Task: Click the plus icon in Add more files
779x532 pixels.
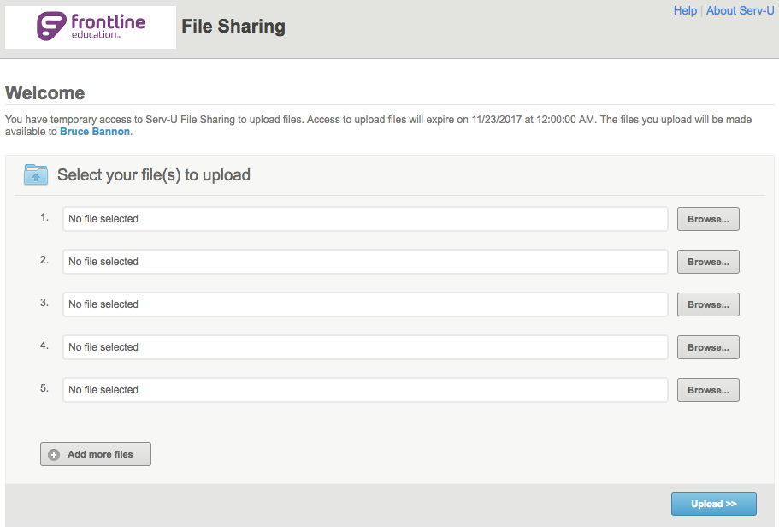Action: tap(54, 455)
